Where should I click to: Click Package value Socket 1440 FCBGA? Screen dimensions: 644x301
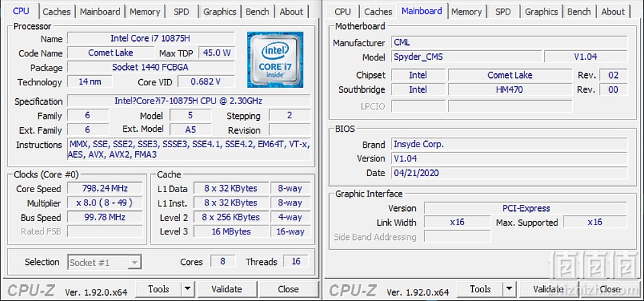tap(150, 67)
